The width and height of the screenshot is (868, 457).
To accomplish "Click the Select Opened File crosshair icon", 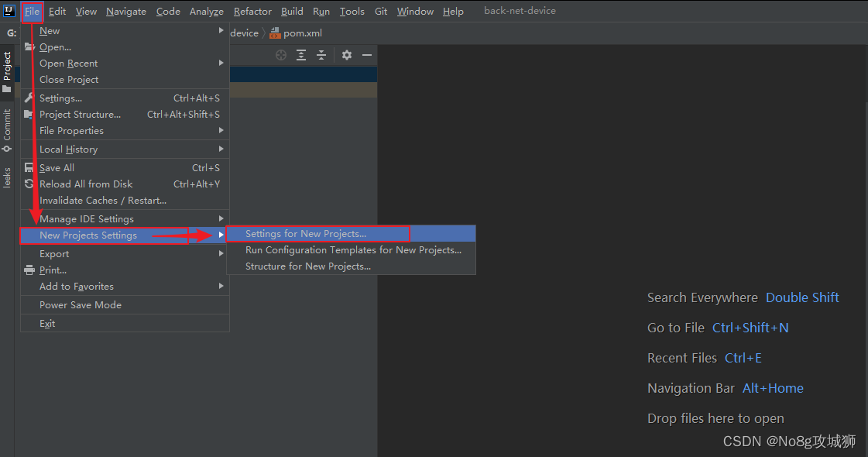I will 281,55.
